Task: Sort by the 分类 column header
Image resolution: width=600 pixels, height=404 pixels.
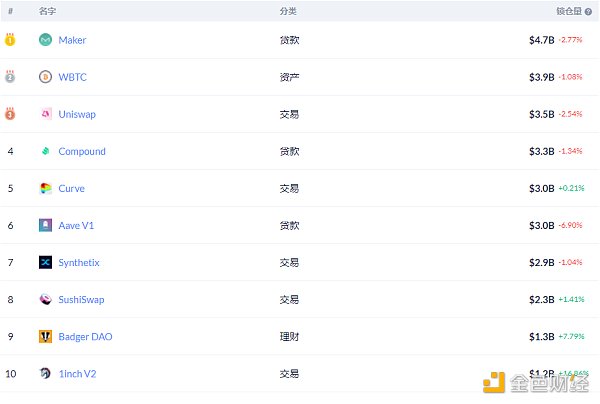Action: (x=288, y=11)
